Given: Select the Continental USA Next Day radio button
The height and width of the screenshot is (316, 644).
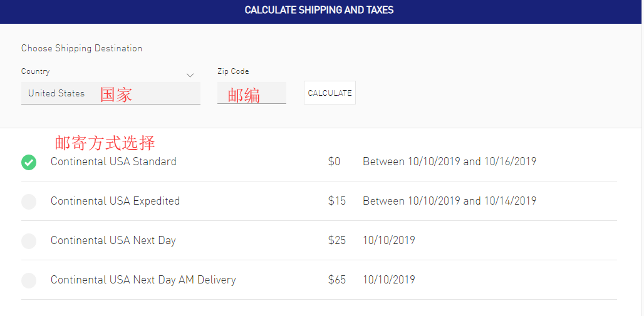Looking at the screenshot, I should point(29,241).
